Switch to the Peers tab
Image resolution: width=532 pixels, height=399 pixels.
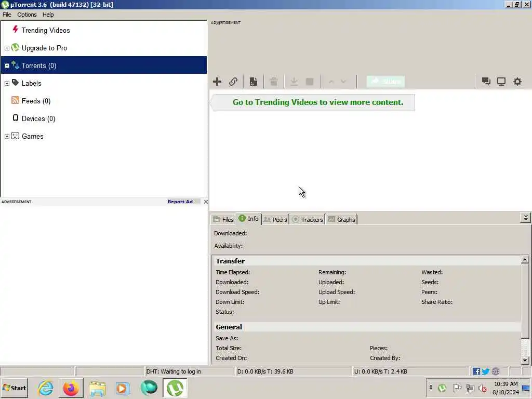pos(275,220)
